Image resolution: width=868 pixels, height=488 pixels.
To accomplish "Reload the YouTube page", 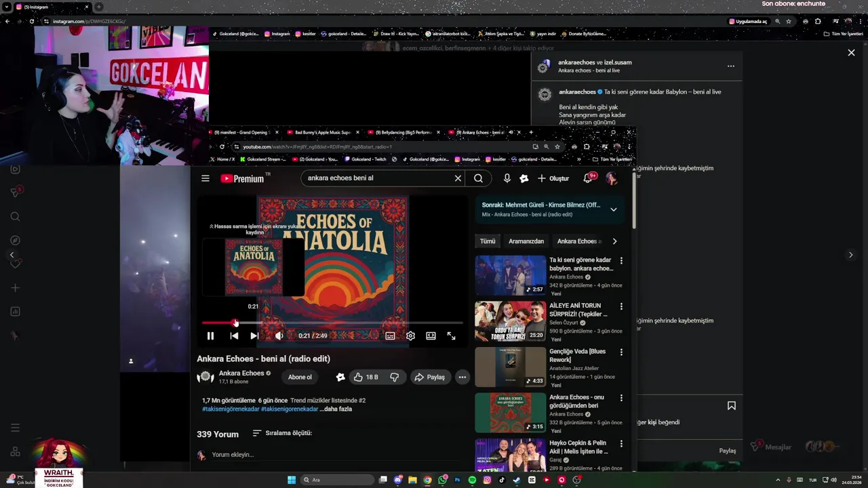I will tap(222, 146).
